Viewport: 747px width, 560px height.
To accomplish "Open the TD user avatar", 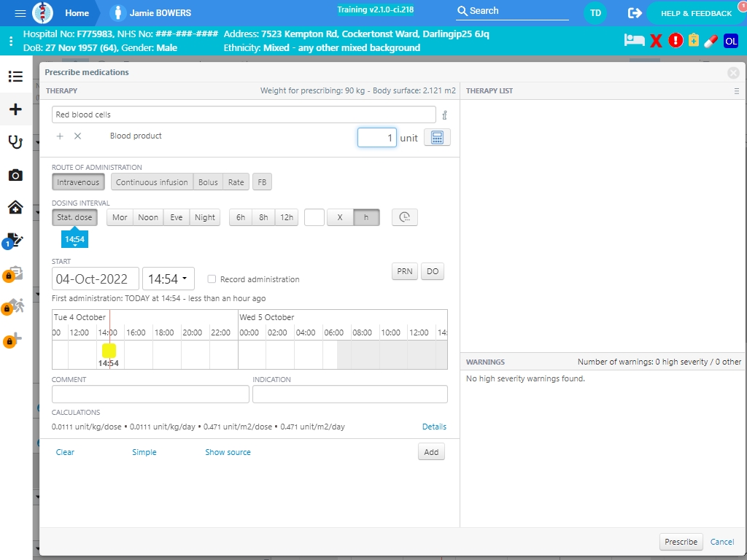I will tap(595, 13).
